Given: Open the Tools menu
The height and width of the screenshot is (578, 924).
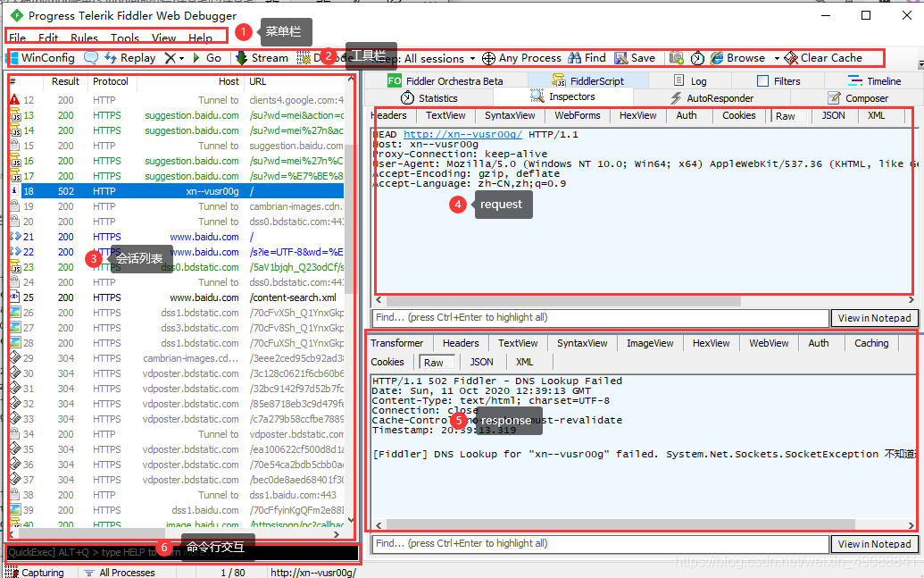Looking at the screenshot, I should tap(125, 38).
